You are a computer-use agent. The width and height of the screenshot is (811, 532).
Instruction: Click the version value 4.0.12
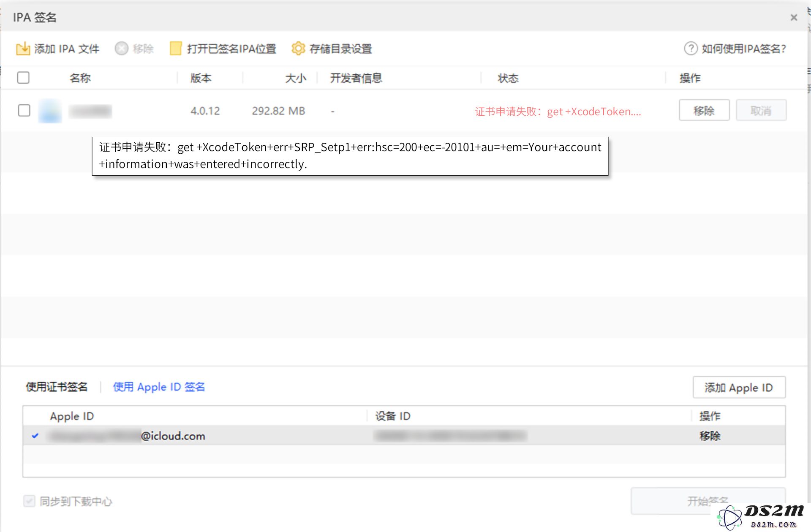[205, 111]
